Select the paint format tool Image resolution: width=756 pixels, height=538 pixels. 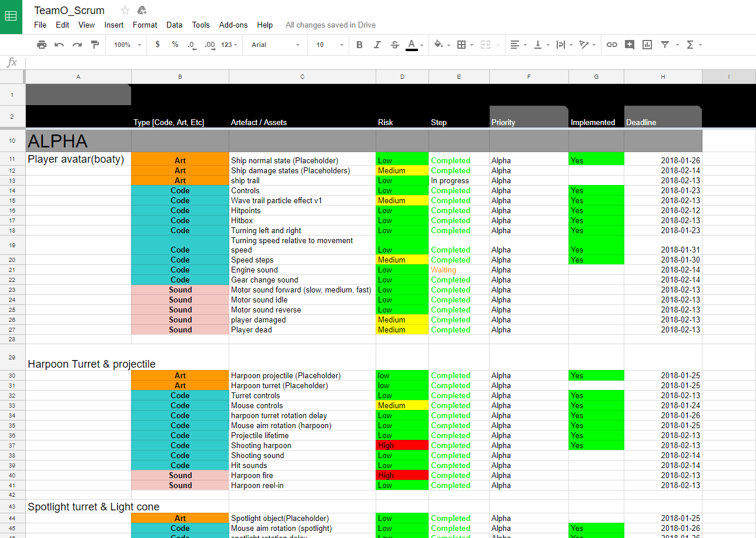pyautogui.click(x=95, y=45)
